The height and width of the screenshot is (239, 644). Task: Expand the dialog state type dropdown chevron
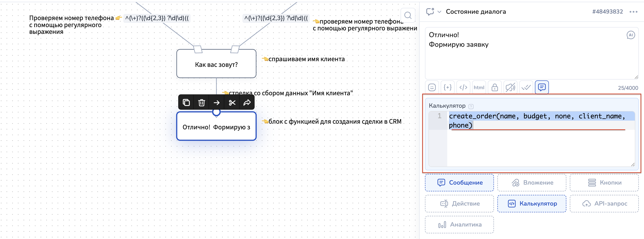click(x=439, y=12)
